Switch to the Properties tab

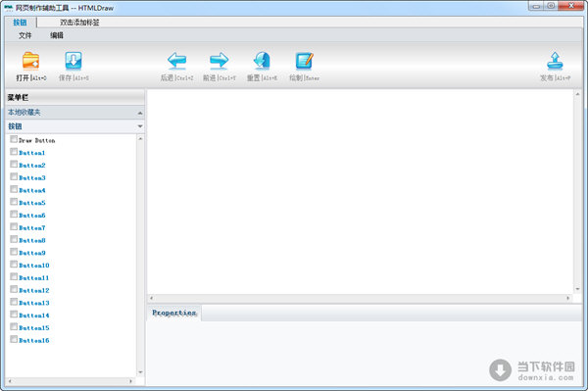pos(174,313)
